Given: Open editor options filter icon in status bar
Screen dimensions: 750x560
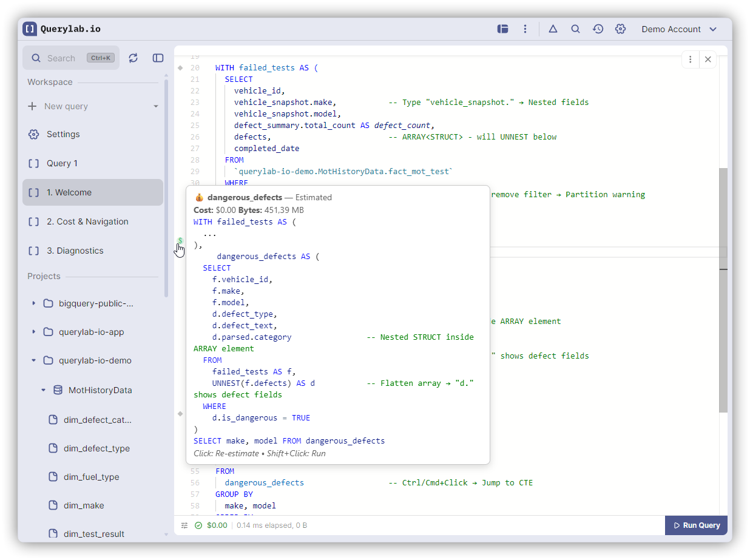Looking at the screenshot, I should tap(184, 525).
